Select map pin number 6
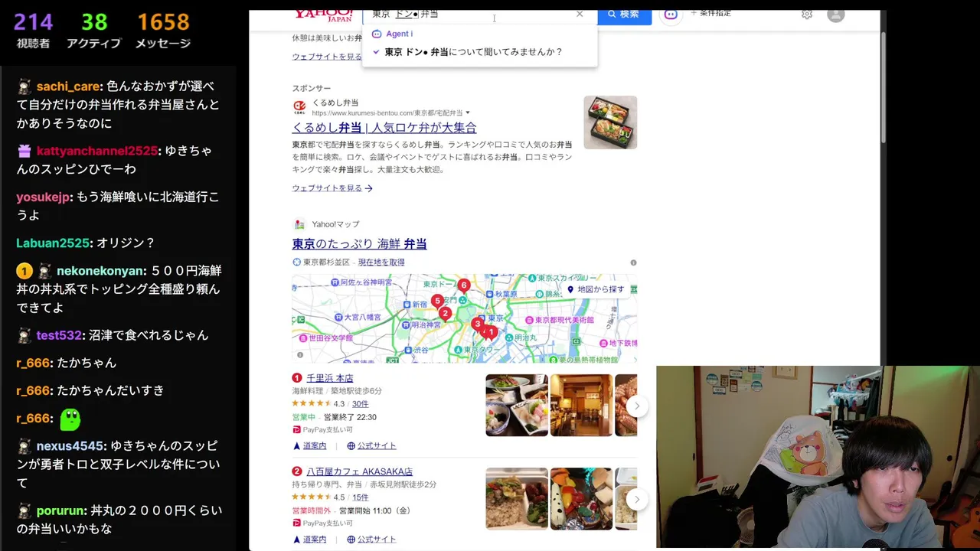Viewport: 980px width, 551px height. [x=463, y=286]
